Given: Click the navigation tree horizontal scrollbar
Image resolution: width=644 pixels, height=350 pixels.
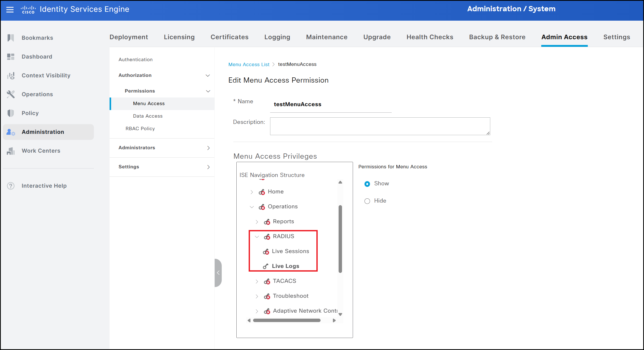Looking at the screenshot, I should point(287,320).
